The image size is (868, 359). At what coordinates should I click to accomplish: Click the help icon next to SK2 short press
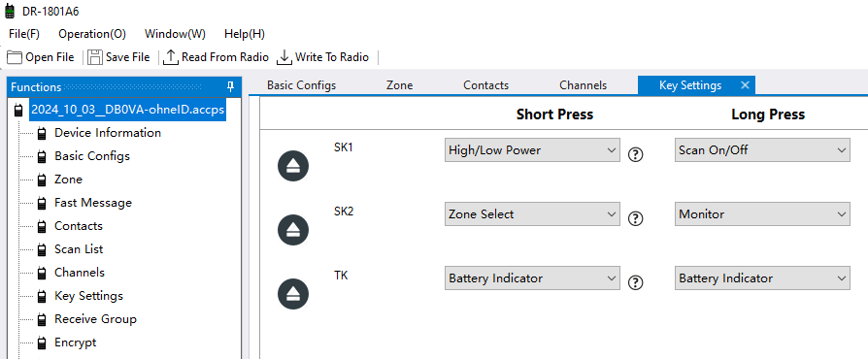point(636,219)
